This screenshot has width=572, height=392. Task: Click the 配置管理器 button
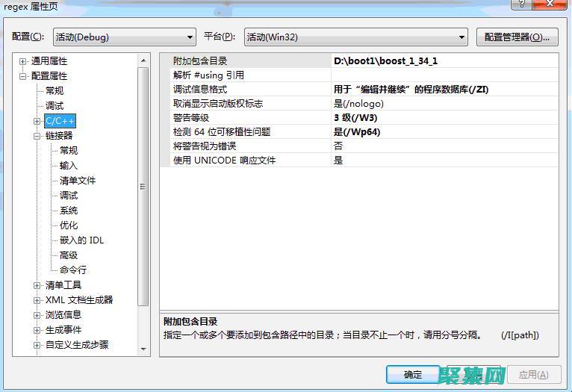pyautogui.click(x=517, y=37)
